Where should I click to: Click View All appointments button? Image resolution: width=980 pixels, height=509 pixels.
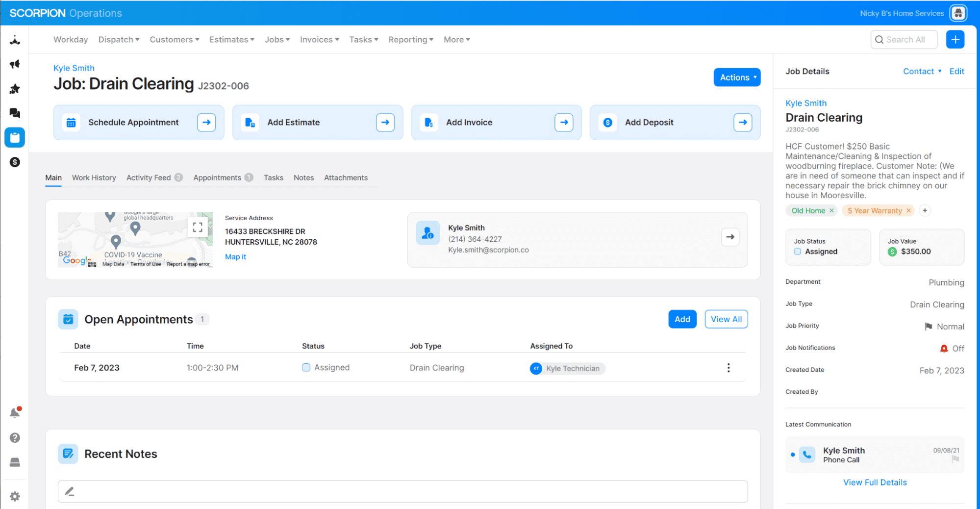tap(726, 319)
